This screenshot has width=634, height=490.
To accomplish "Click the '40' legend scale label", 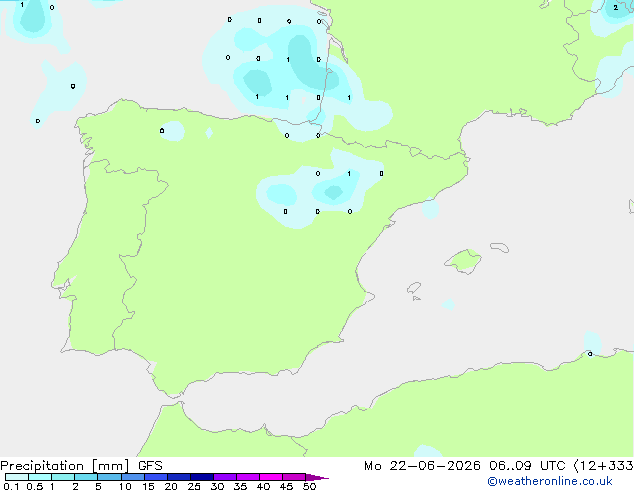I will (263, 486).
